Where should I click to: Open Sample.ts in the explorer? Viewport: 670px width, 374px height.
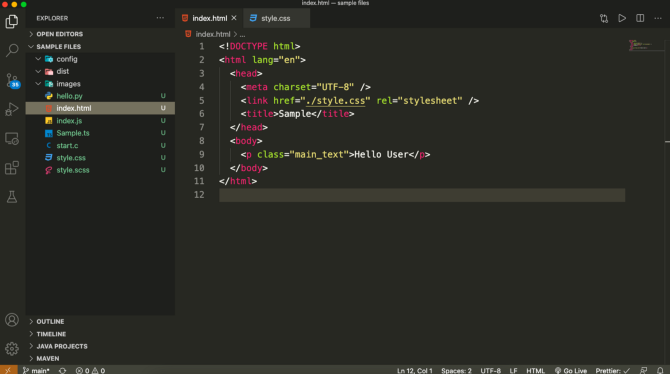73,133
